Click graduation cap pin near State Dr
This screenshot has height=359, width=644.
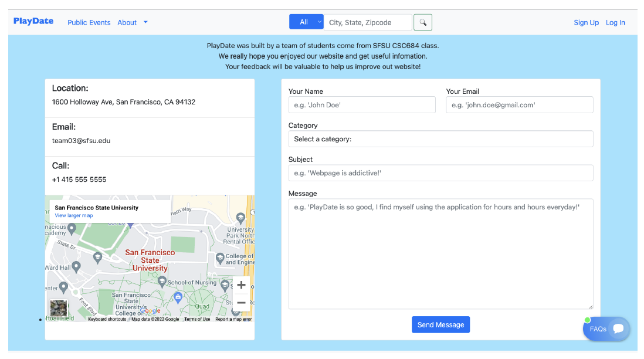97,258
